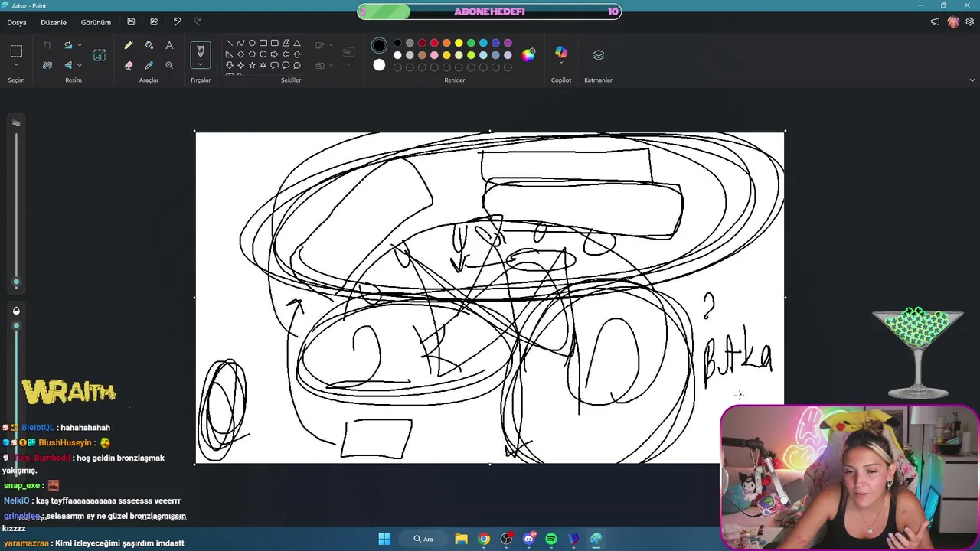The height and width of the screenshot is (551, 980).
Task: Click the opacity slider handle
Action: 16,326
